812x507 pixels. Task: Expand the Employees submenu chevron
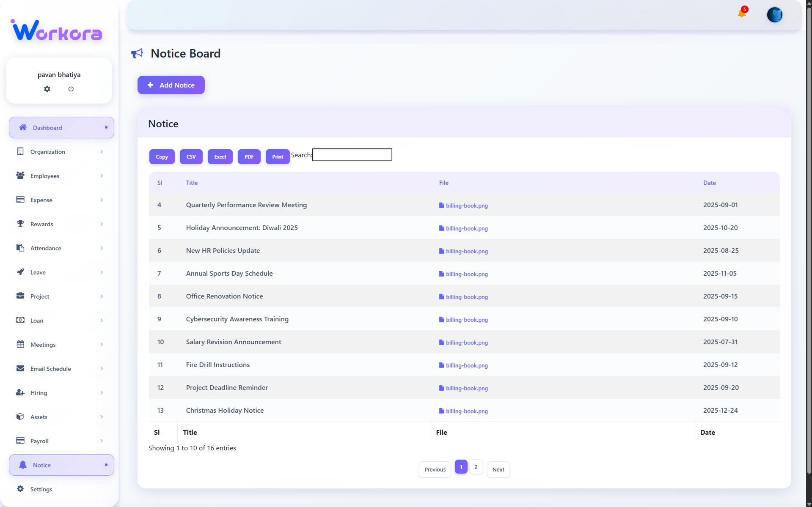(x=102, y=176)
